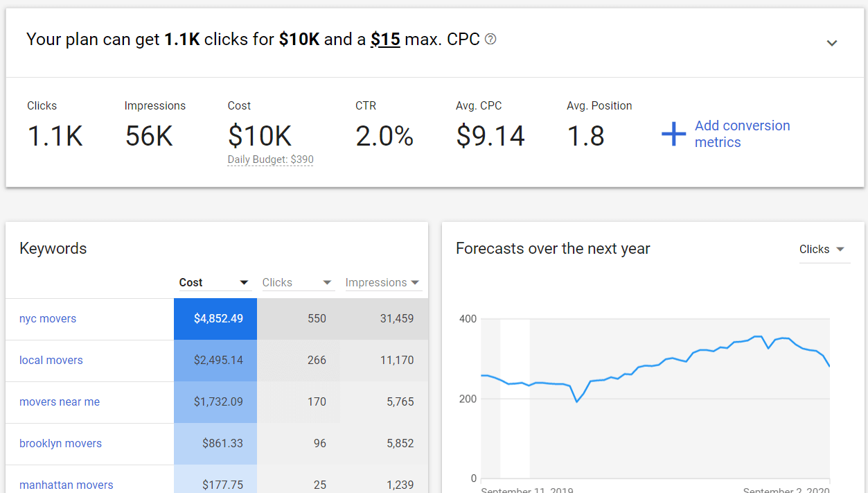Edit the Daily Budget of $390

[270, 159]
